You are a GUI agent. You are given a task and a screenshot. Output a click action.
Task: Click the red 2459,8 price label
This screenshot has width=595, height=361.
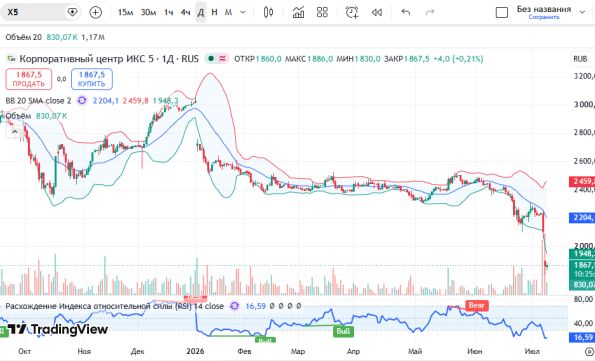[582, 181]
